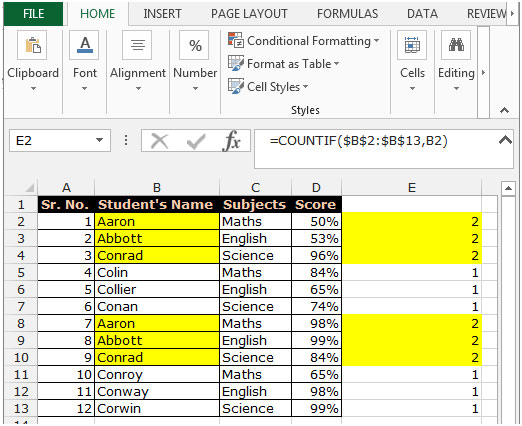522x426 pixels.
Task: Open the Cell Styles dropdown
Action: [268, 87]
